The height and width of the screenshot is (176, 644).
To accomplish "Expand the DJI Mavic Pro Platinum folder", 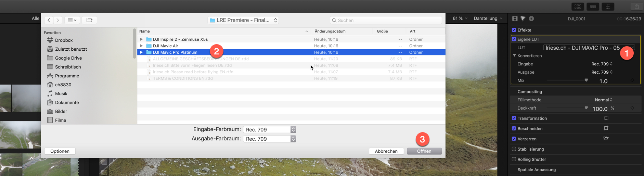I will [x=141, y=52].
